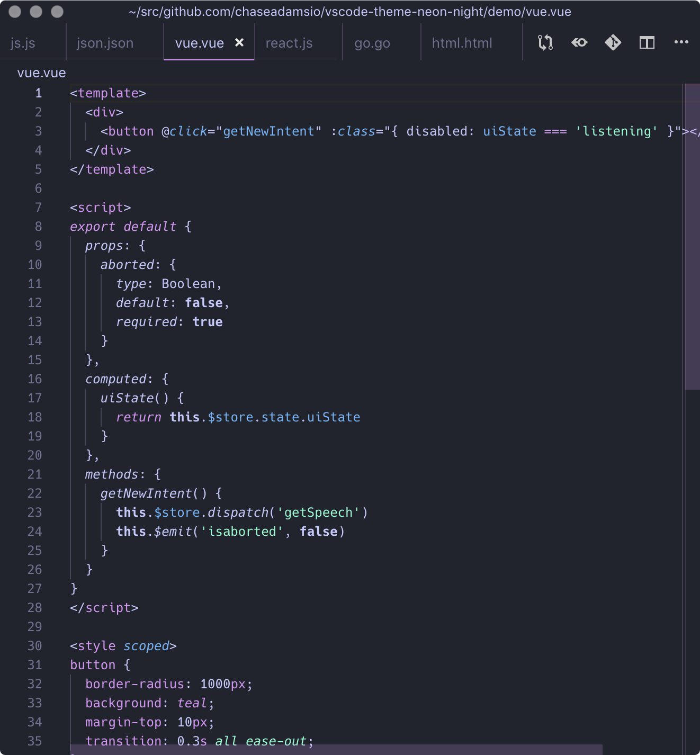Screen dimensions: 700x755
Task: Click the GitLens toggle file blame eye icon
Action: 579,42
